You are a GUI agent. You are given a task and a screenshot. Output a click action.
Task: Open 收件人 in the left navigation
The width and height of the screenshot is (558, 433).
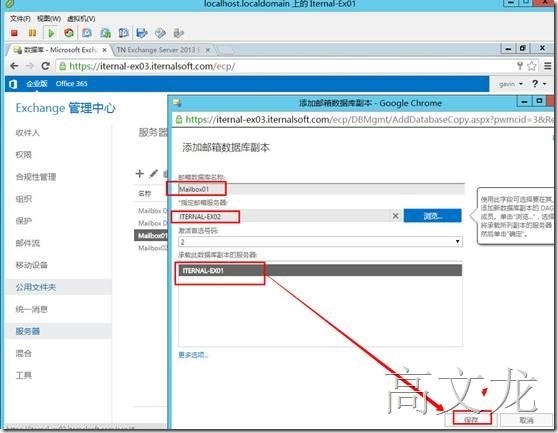[28, 133]
